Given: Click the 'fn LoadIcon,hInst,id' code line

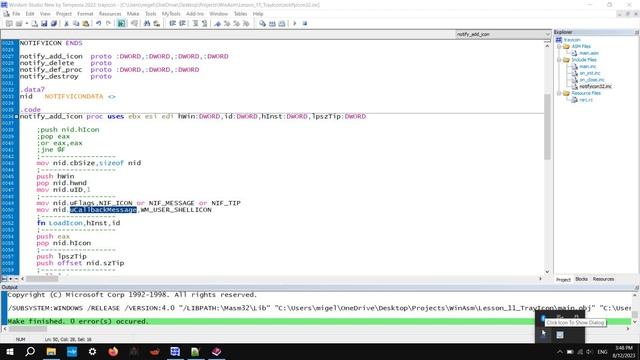Looking at the screenshot, I should point(78,223).
